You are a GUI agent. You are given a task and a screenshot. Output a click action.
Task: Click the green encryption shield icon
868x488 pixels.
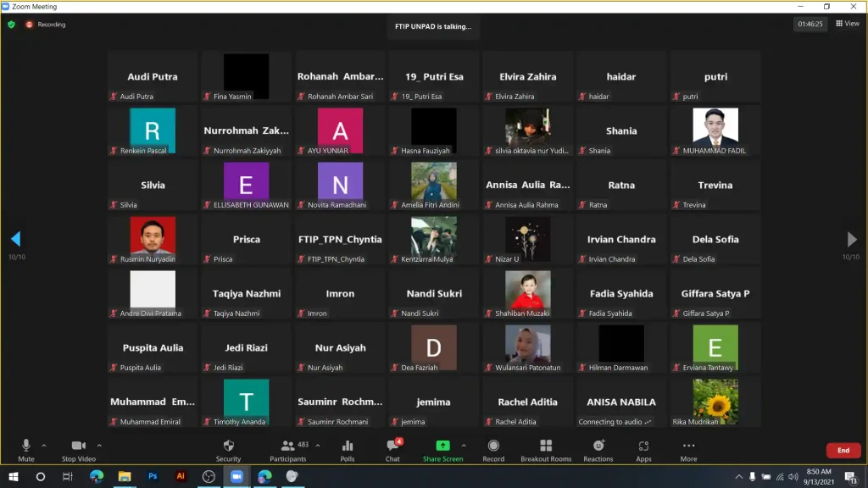click(11, 25)
